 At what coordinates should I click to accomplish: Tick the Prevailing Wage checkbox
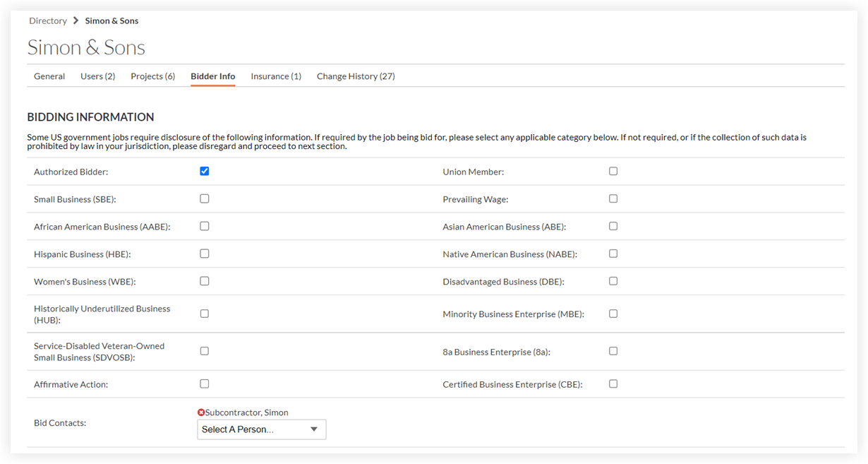pos(613,198)
